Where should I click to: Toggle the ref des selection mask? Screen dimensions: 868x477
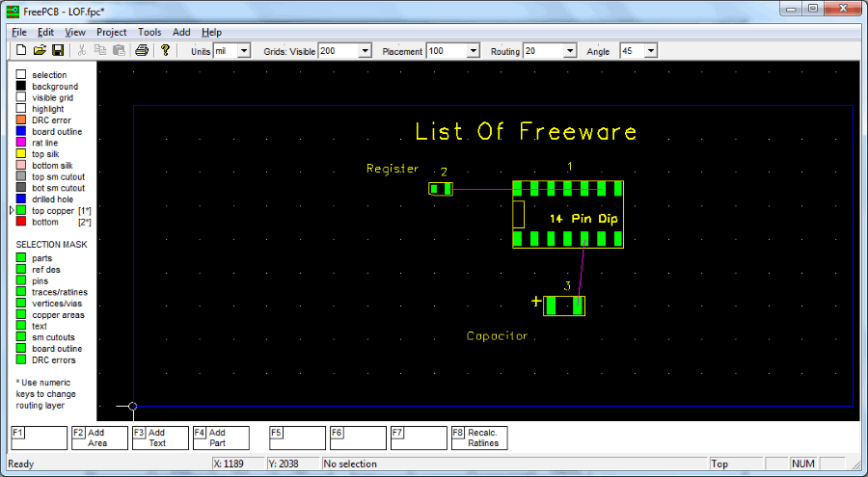tap(21, 269)
